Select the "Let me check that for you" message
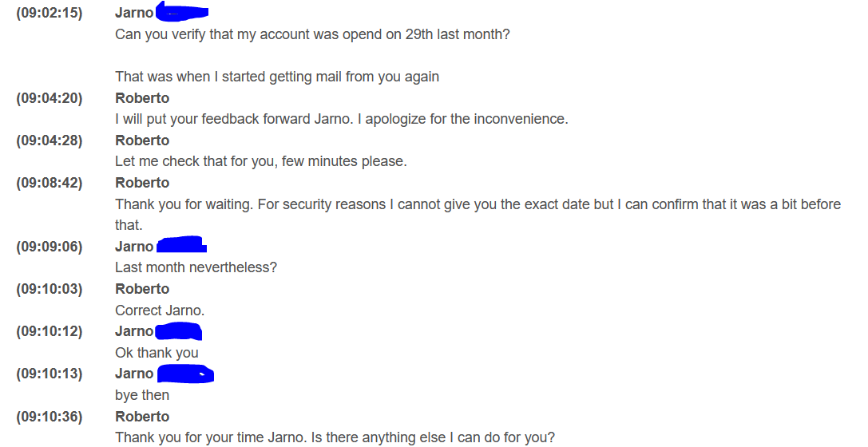This screenshot has height=447, width=868. [x=260, y=161]
